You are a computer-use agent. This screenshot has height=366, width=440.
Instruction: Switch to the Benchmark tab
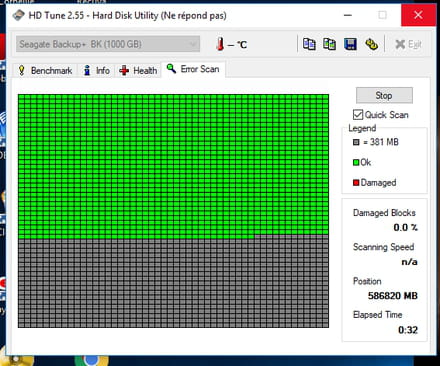point(45,71)
